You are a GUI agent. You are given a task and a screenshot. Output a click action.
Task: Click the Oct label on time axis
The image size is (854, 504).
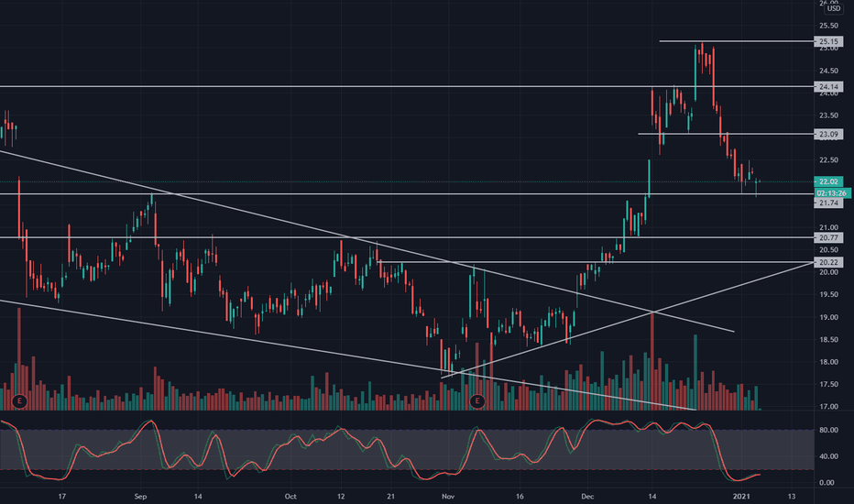(x=290, y=497)
